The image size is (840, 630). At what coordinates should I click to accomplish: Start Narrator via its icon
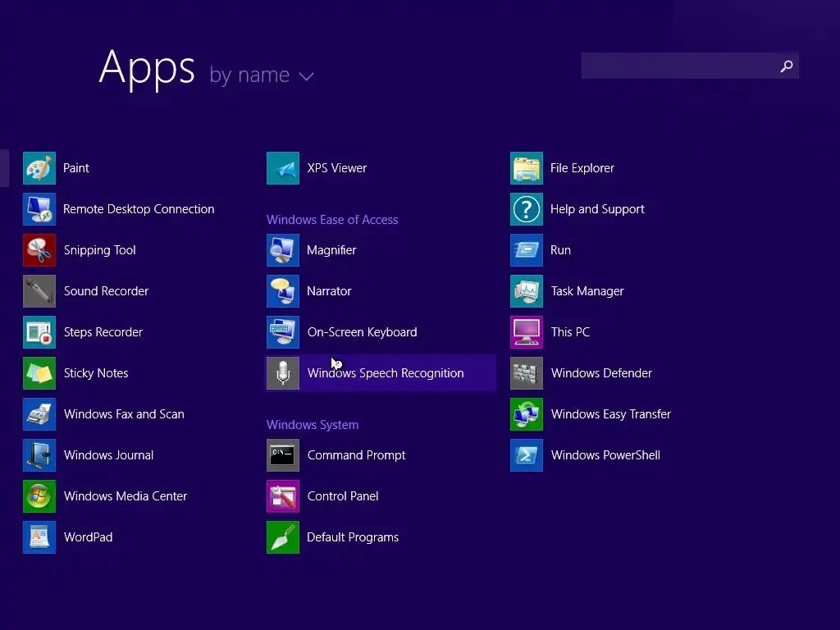(x=283, y=291)
